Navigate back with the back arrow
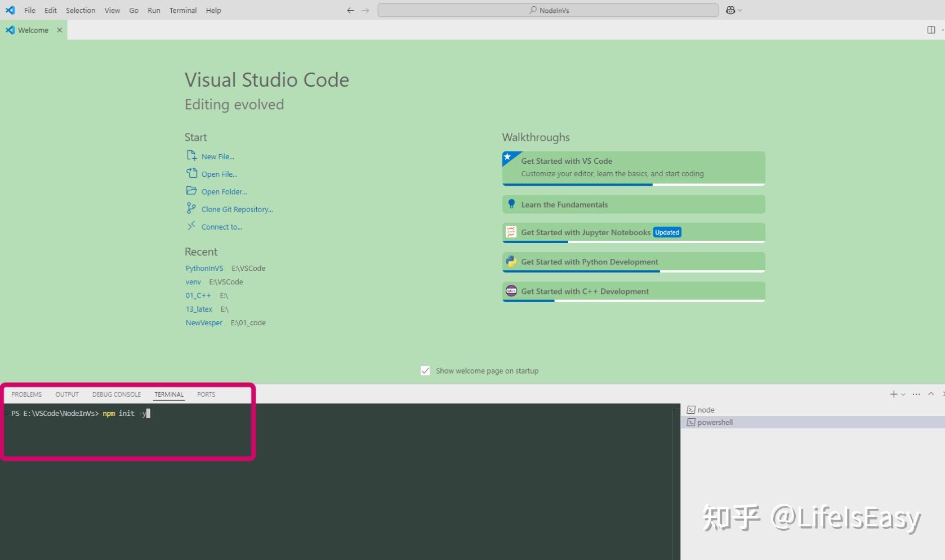This screenshot has height=560, width=945. (350, 10)
